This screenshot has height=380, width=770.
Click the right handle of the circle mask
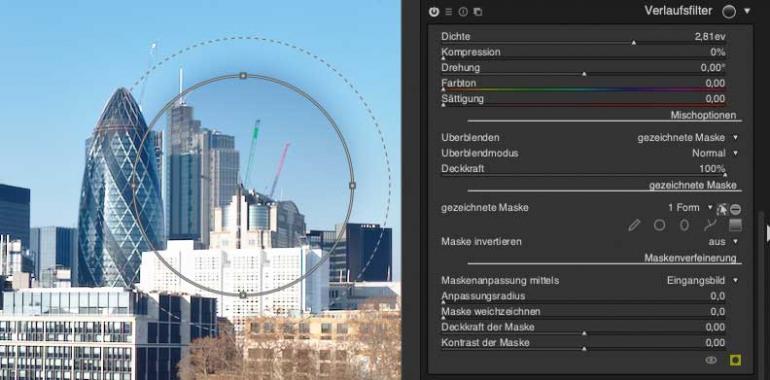(x=352, y=186)
